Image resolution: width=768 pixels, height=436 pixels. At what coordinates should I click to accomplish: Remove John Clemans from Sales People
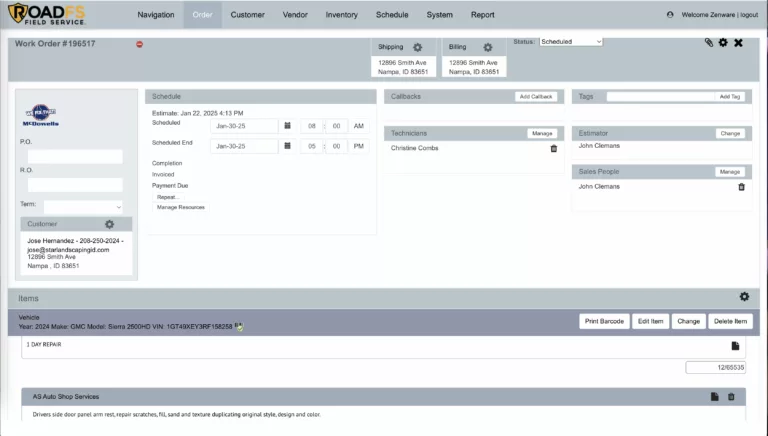pos(741,187)
